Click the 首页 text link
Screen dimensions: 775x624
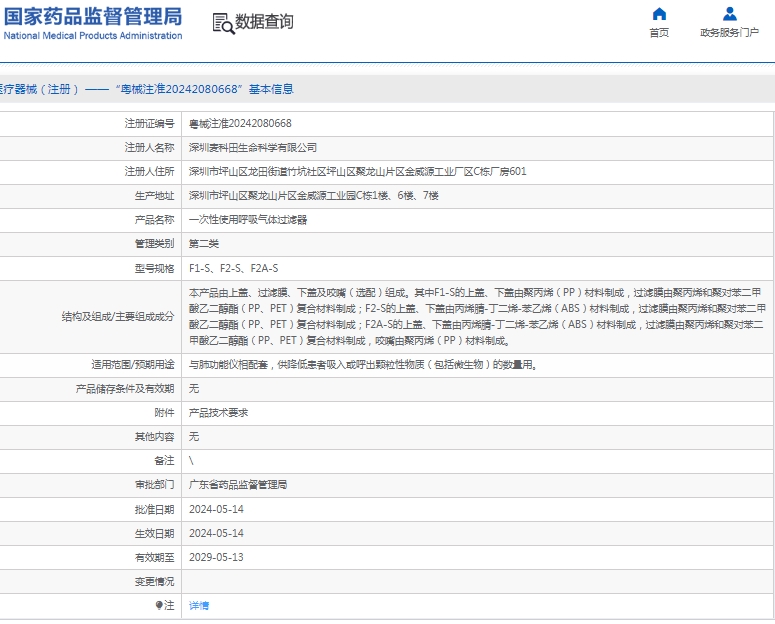(x=659, y=33)
